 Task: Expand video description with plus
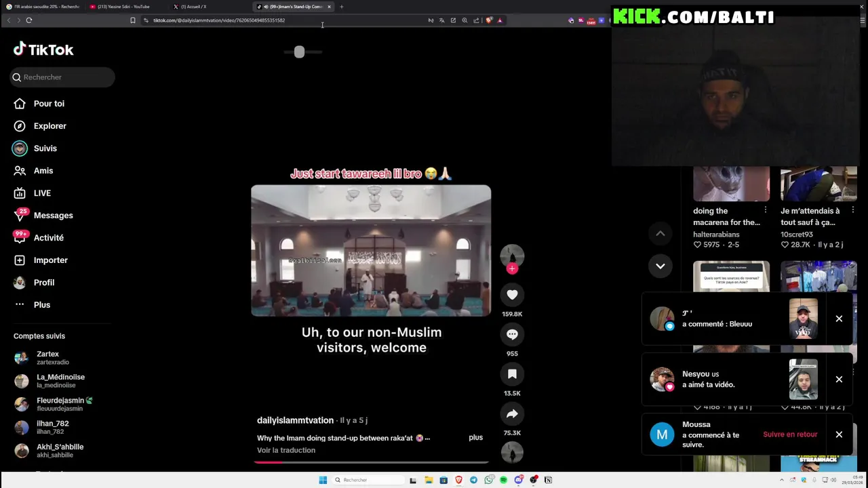(475, 438)
